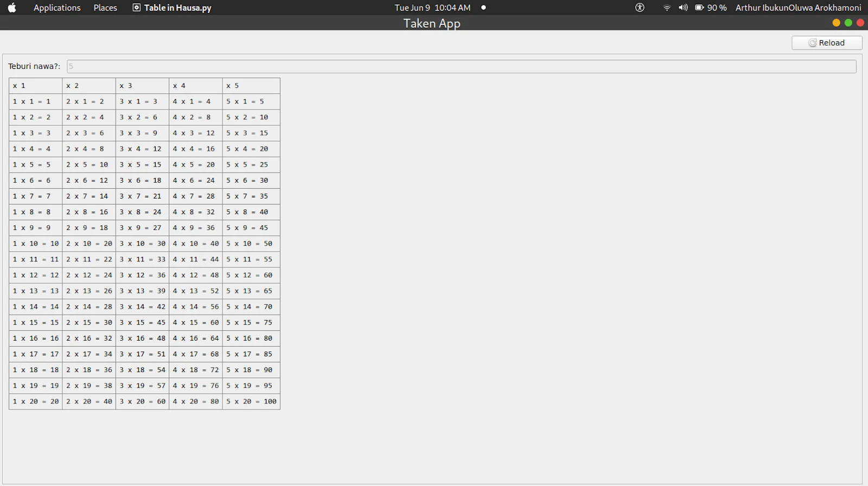Click the cell '3 x 7 = 21'

(x=142, y=196)
